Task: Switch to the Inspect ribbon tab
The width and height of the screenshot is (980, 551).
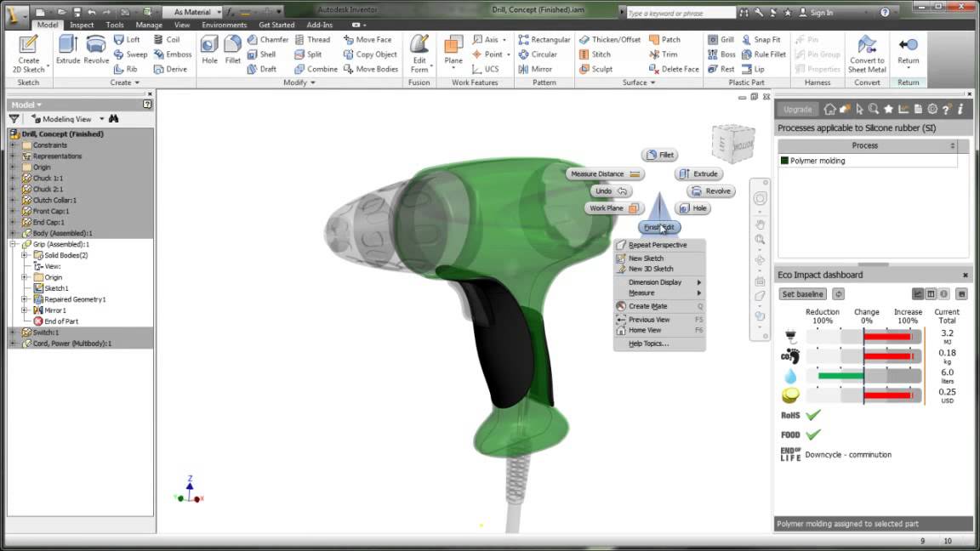Action: coord(82,25)
